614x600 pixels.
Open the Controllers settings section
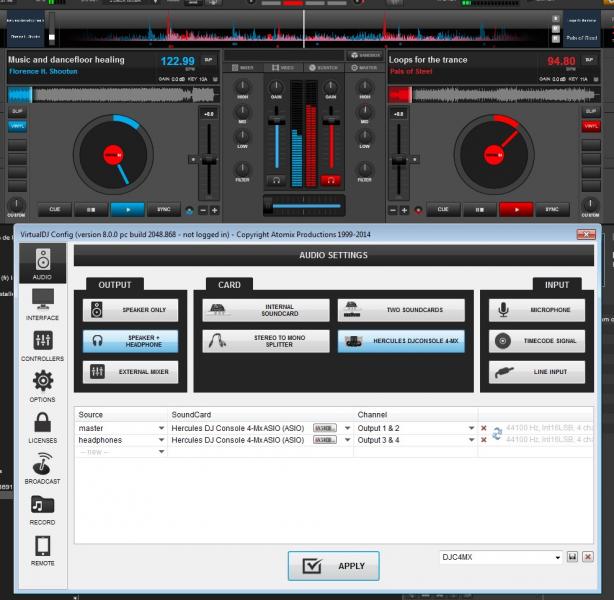pyautogui.click(x=42, y=345)
